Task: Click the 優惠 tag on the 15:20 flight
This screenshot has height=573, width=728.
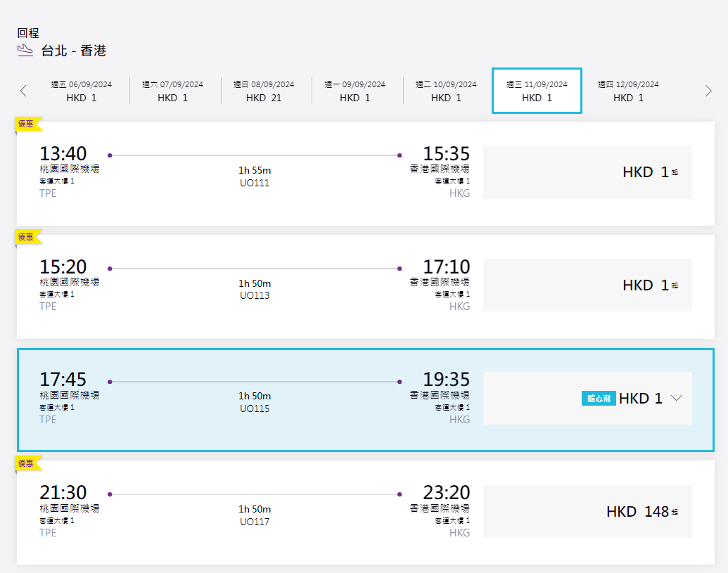Action: (27, 237)
